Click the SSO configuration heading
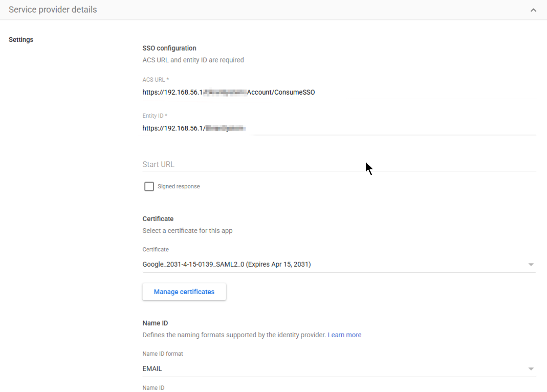Viewport: 547px width, 392px height. 169,48
